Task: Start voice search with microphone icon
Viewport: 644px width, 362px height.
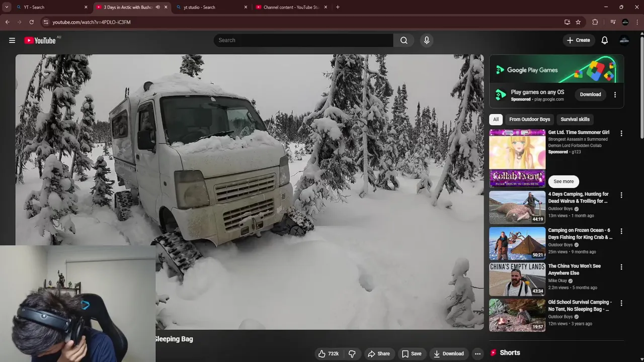Action: (x=427, y=40)
